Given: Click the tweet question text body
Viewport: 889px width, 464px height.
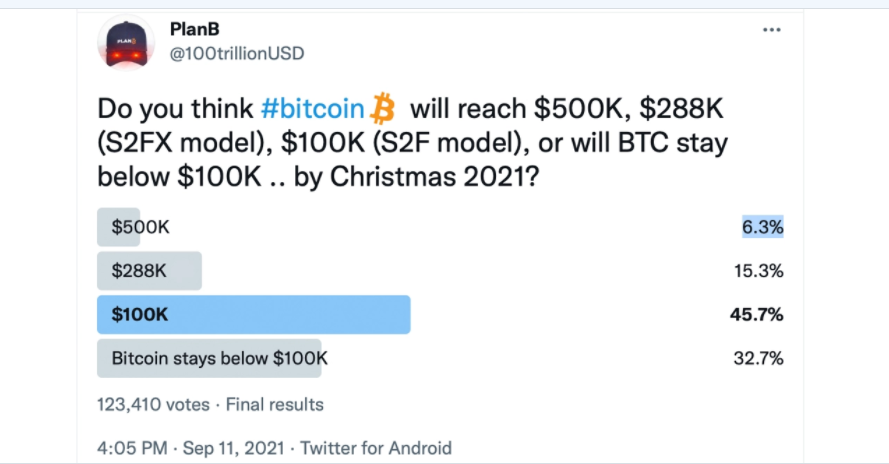Looking at the screenshot, I should [412, 142].
